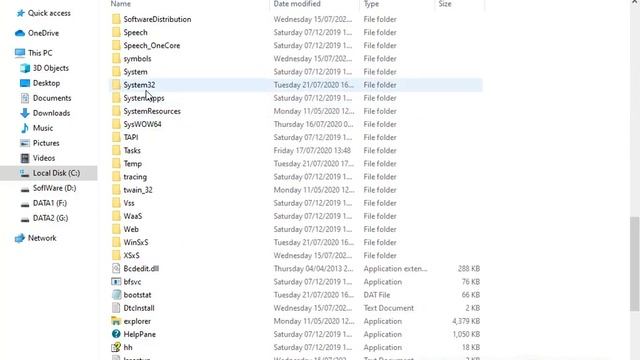Sort by Date modified column header
This screenshot has width=640, height=360.
(x=297, y=4)
